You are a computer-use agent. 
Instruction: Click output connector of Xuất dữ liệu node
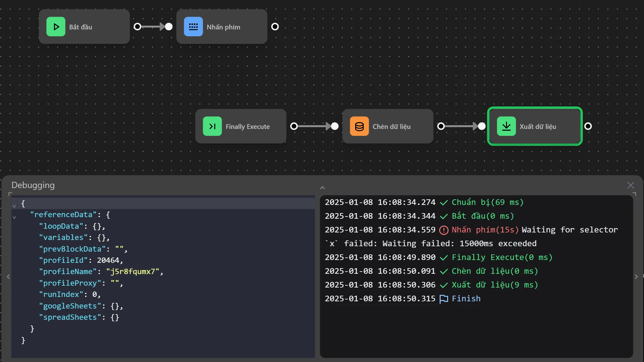(x=588, y=126)
